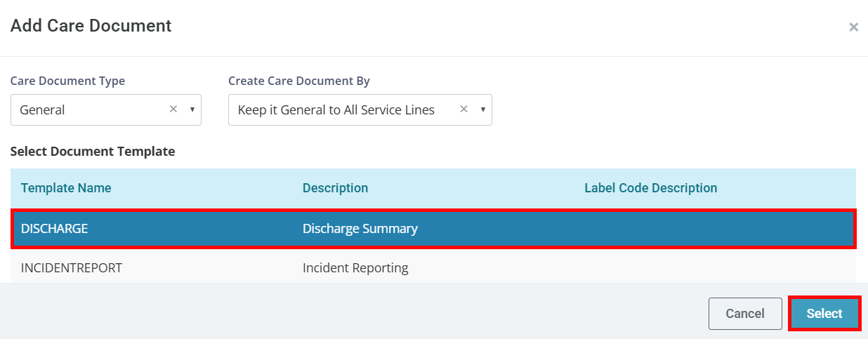Click the Add Care Document title
This screenshot has width=868, height=339.
[91, 26]
